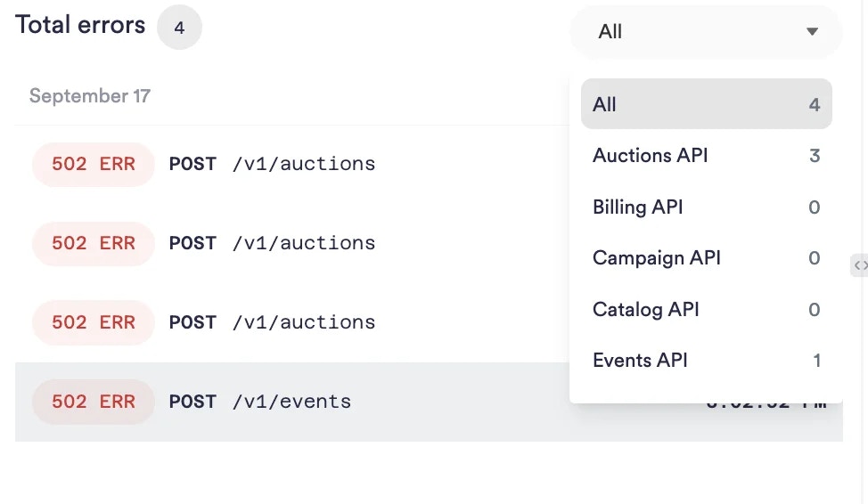Click the 502 ERR badge on the /v1/events row
The height and width of the screenshot is (504, 868).
(94, 402)
